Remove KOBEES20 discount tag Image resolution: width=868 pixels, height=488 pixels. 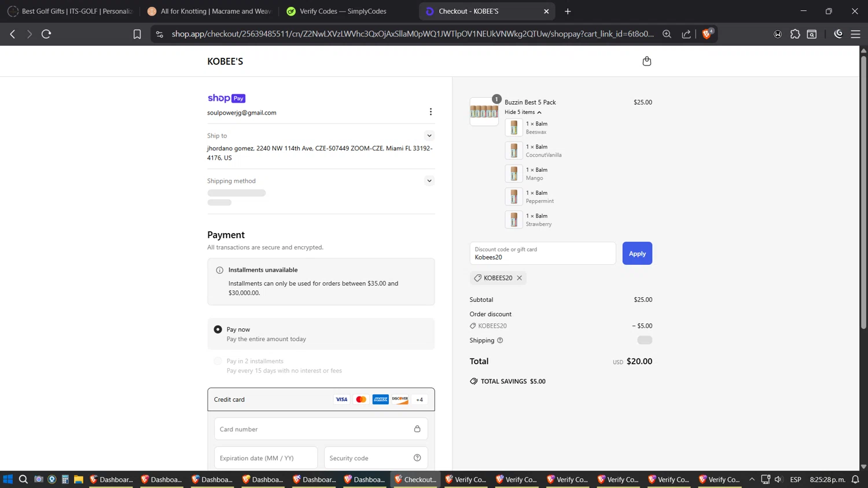520,278
